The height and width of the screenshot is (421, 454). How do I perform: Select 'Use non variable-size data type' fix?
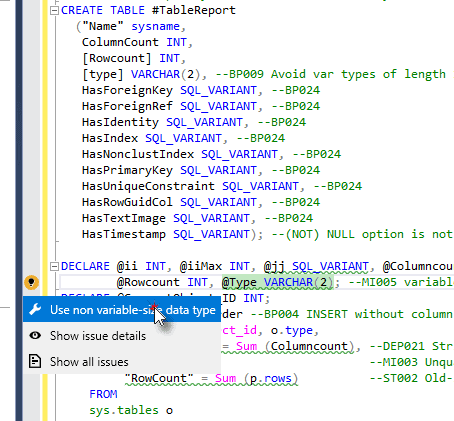pos(122,310)
